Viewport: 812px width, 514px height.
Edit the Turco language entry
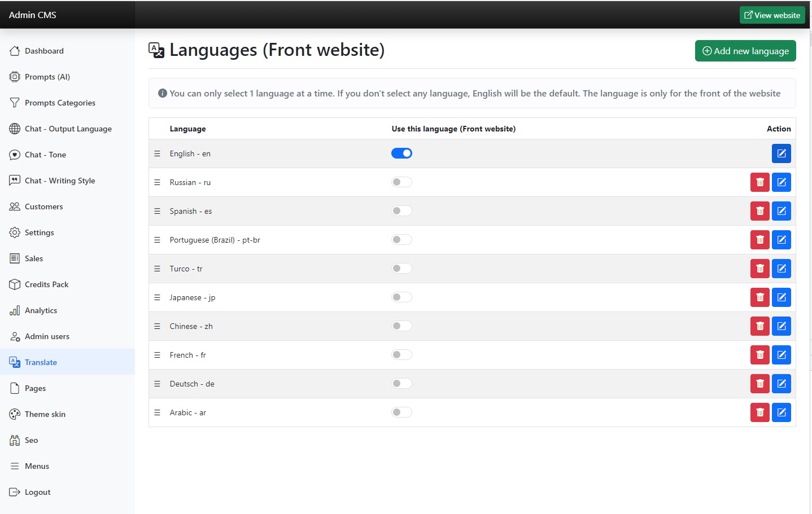[x=781, y=269]
